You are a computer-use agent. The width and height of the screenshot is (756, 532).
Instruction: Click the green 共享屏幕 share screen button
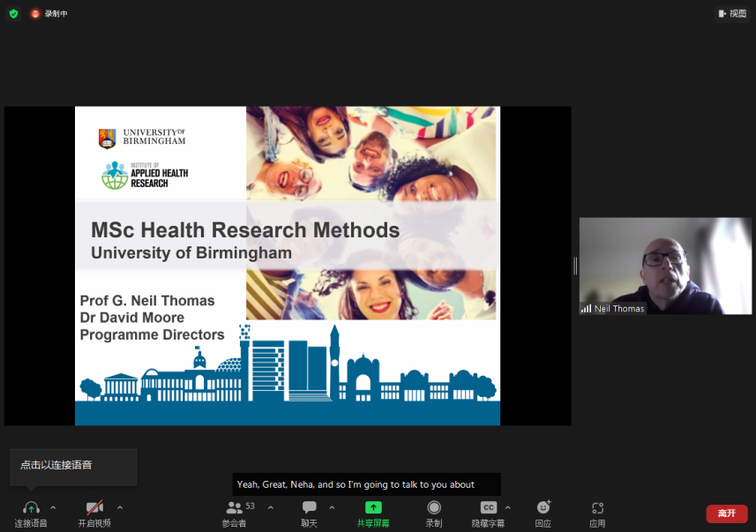[373, 513]
